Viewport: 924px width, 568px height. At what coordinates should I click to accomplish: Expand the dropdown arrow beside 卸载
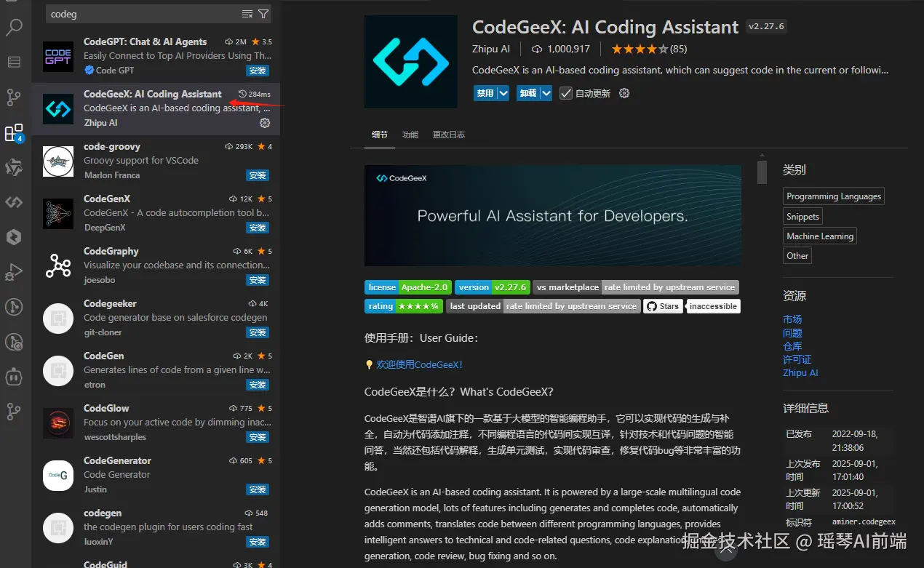546,93
